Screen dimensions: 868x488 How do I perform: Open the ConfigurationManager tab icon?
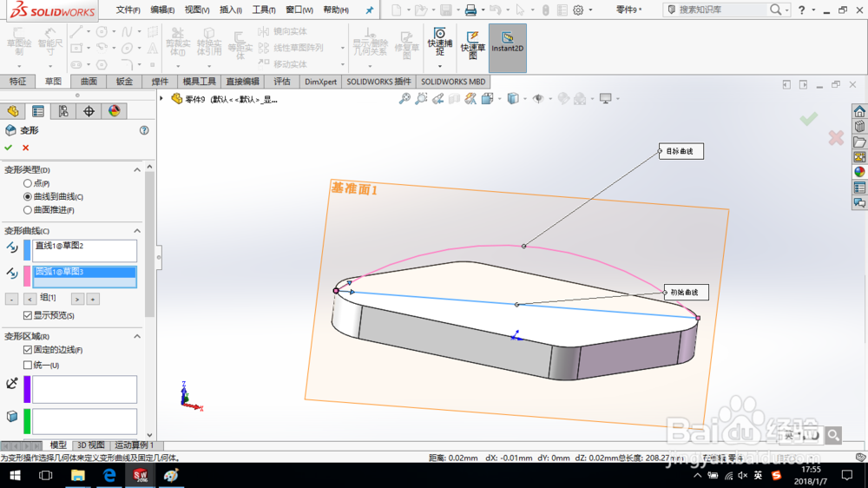point(63,111)
